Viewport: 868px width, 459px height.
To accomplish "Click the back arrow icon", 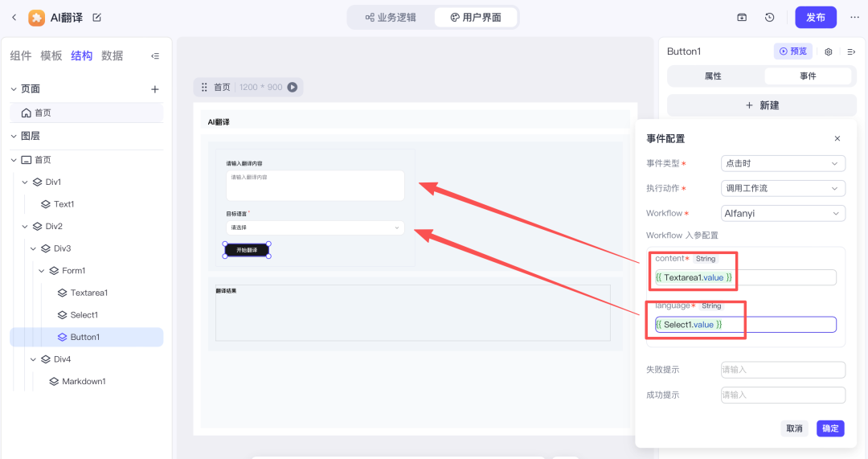I will click(14, 18).
